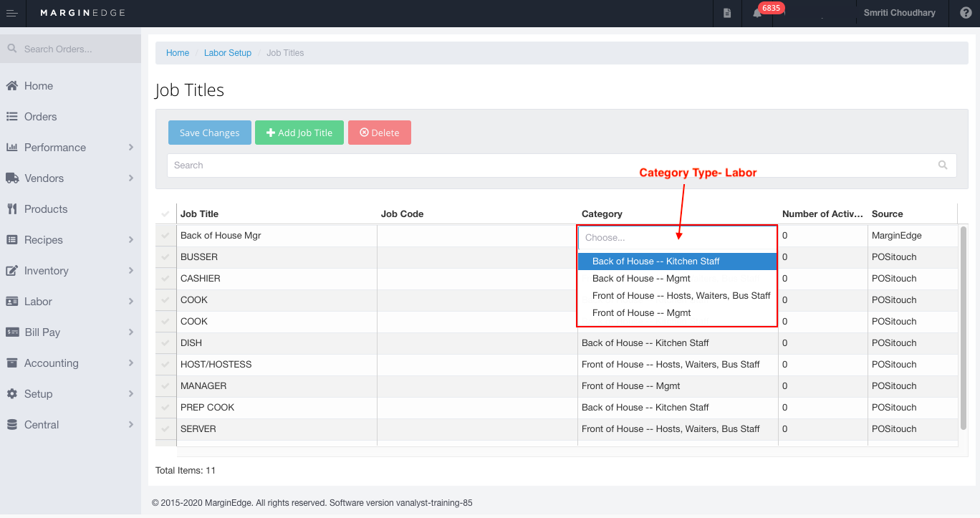Viewport: 980px width, 518px height.
Task: Click the Back of House Mgr job title cell
Action: coord(277,235)
